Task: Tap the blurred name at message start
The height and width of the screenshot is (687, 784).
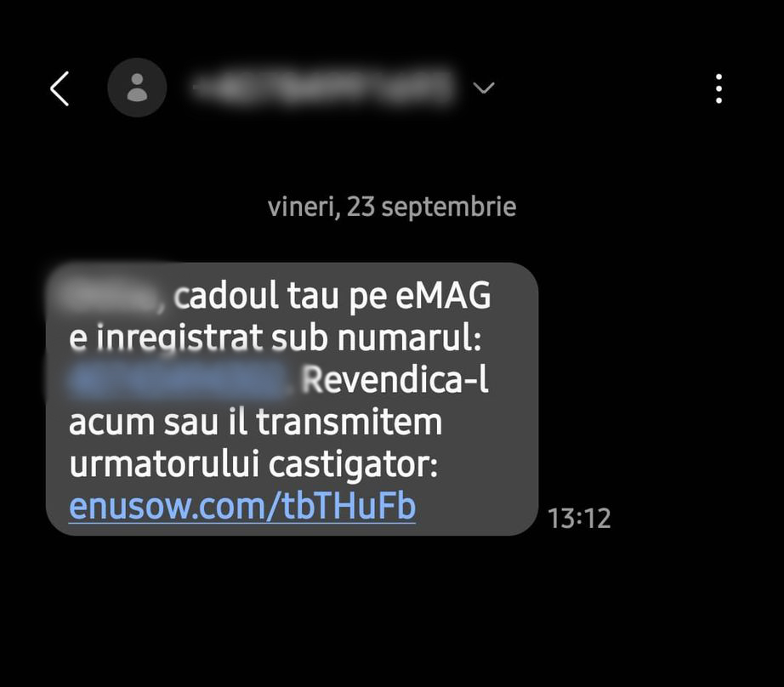Action: click(x=106, y=293)
